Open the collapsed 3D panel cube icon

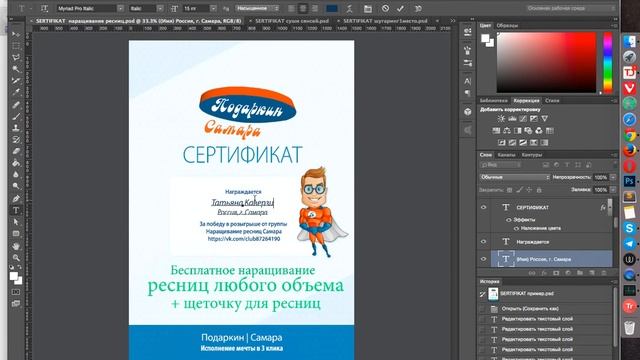point(468,112)
